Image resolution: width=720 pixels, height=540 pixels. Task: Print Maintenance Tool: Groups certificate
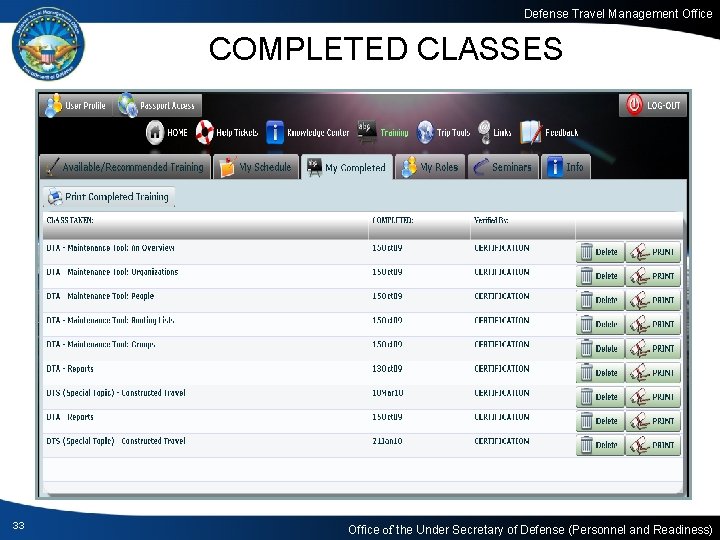point(653,349)
